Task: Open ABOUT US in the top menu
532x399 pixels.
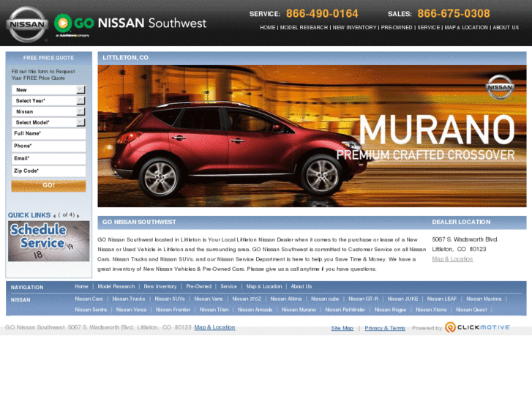Action: (506, 28)
